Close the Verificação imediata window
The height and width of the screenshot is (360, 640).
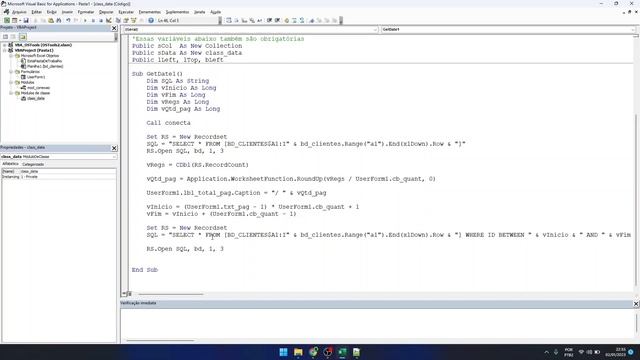pos(636,304)
